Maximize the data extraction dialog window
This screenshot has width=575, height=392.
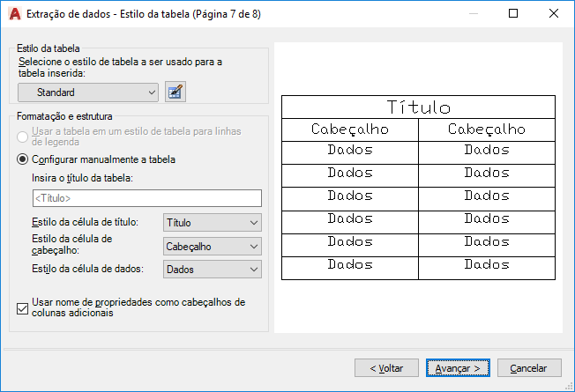tap(514, 14)
